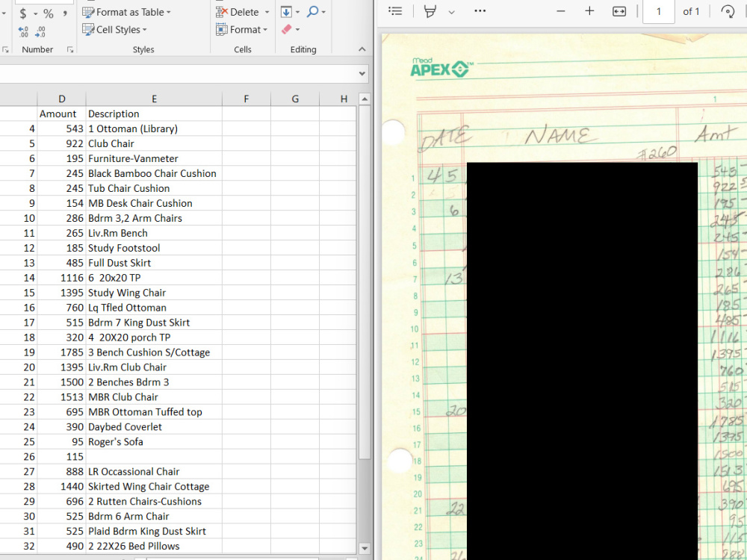Image resolution: width=747 pixels, height=560 pixels.
Task: Select cell '2 Rutten Chairs-Cushions'
Action: [x=155, y=502]
